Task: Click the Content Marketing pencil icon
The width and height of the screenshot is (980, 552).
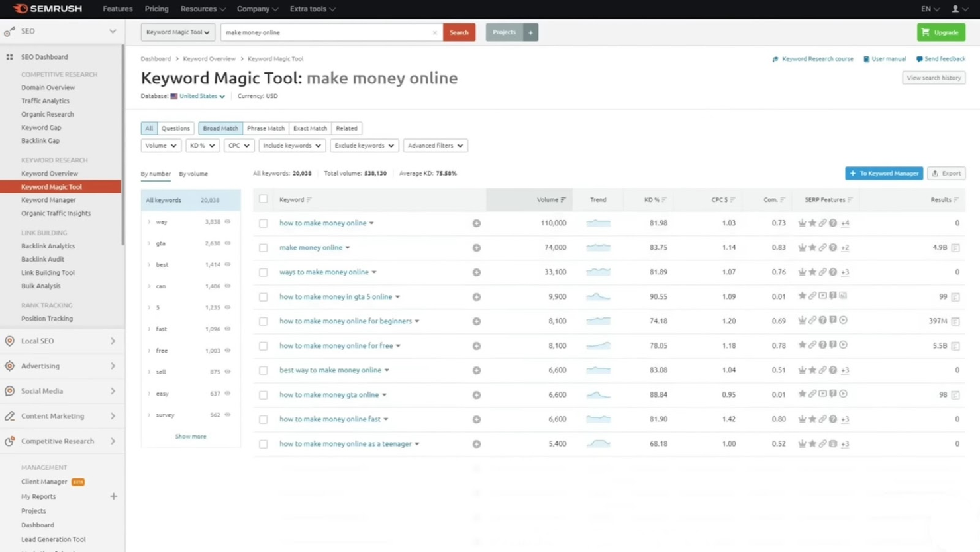Action: point(9,416)
